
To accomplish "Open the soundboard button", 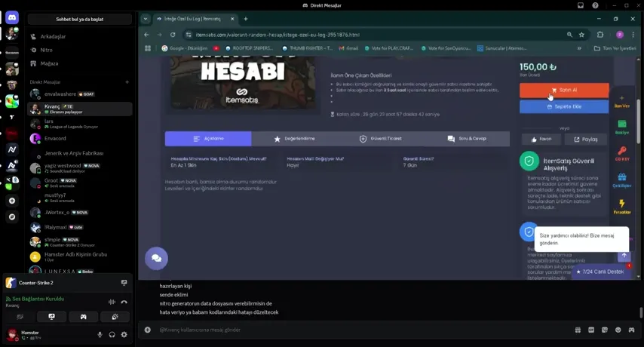I will click(x=115, y=317).
